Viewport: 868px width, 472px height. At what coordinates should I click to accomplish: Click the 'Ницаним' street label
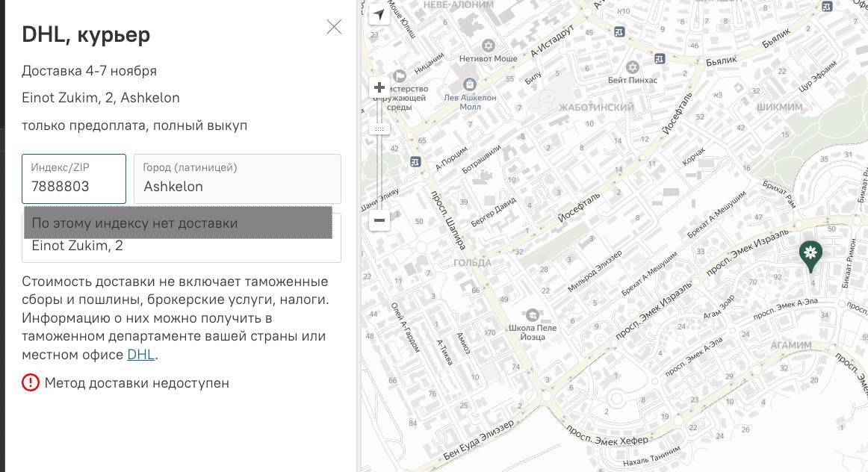429,63
